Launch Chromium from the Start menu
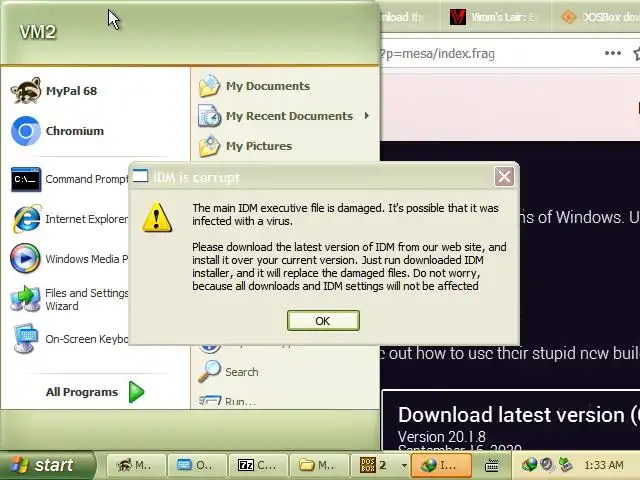This screenshot has height=480, width=640. tap(58, 131)
